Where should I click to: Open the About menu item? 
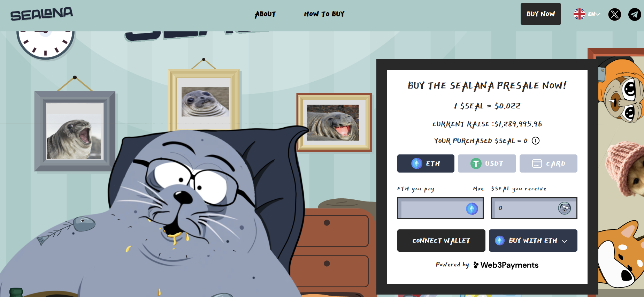click(265, 14)
